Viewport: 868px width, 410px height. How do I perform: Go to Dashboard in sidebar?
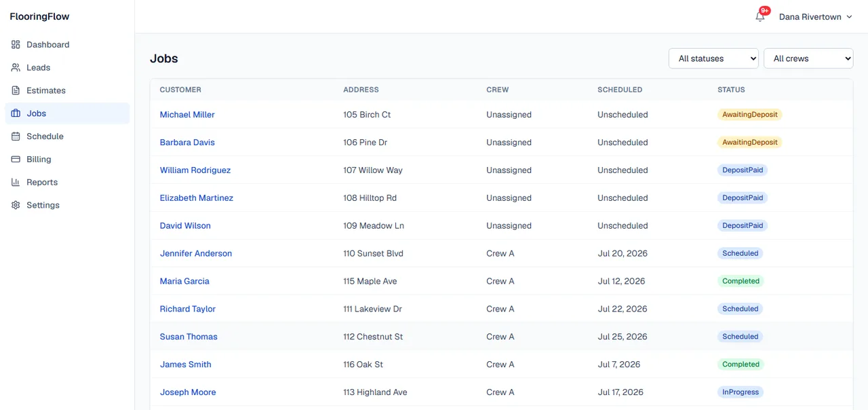tap(67, 45)
